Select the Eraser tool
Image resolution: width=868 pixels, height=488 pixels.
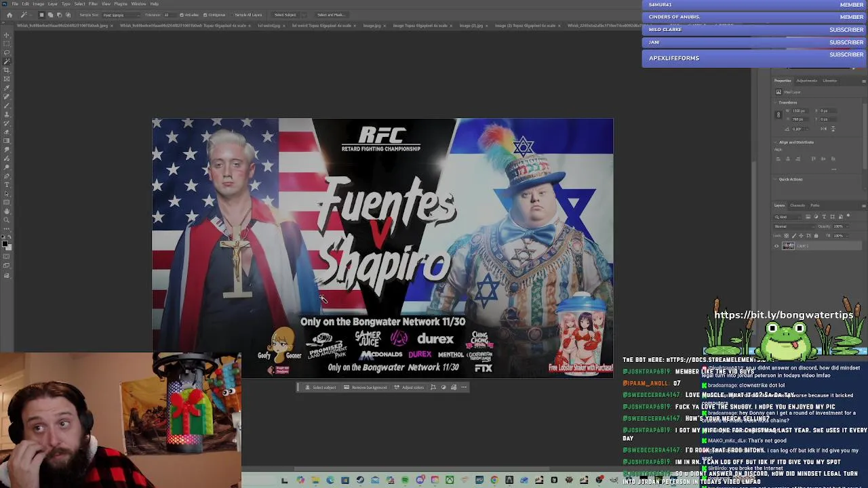[x=7, y=131]
